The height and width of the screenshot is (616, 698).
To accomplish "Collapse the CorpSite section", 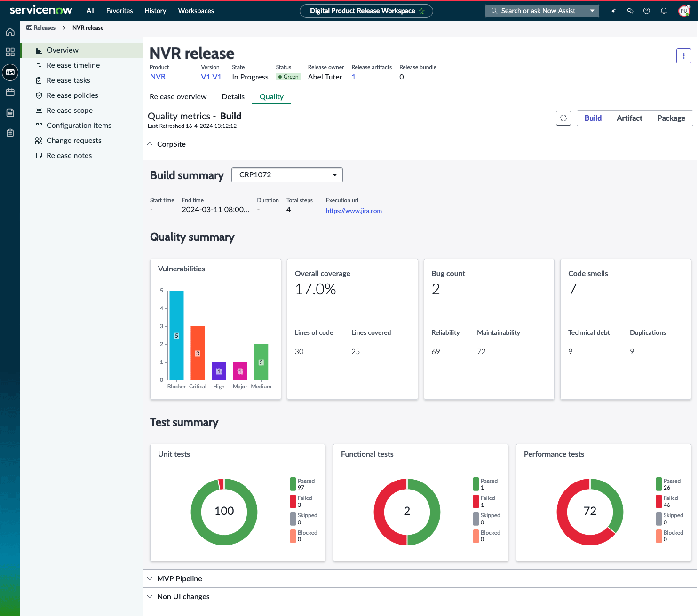I will (150, 144).
